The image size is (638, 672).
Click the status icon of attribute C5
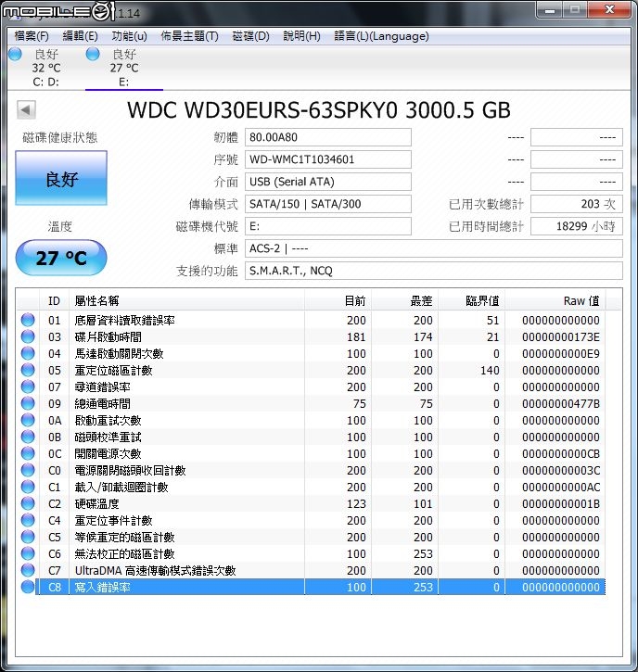[x=28, y=537]
